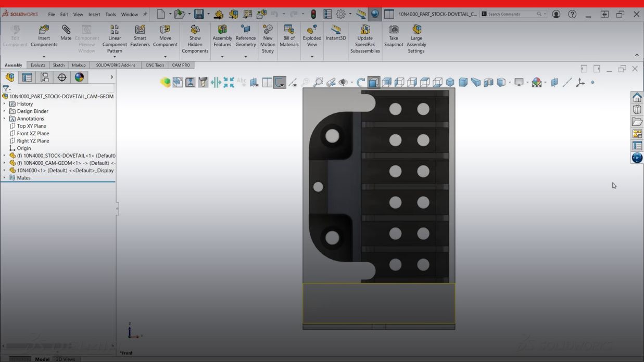
Task: Click Large Assembly Settings button
Action: point(416,38)
